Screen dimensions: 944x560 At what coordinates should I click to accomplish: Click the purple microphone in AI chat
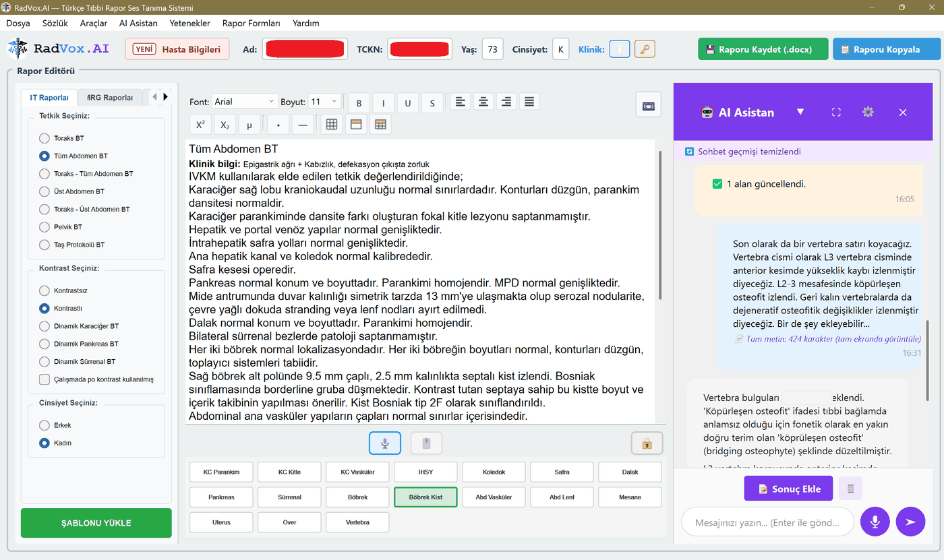pos(875,522)
